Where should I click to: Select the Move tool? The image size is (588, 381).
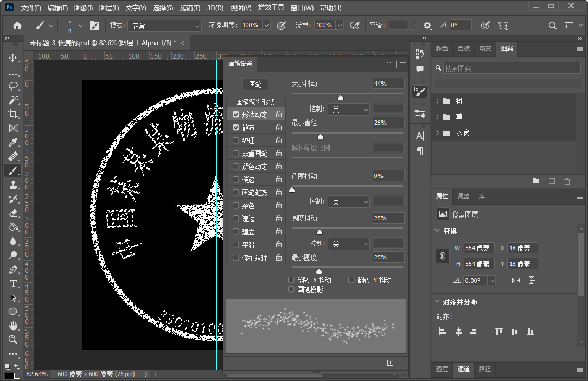coord(13,58)
